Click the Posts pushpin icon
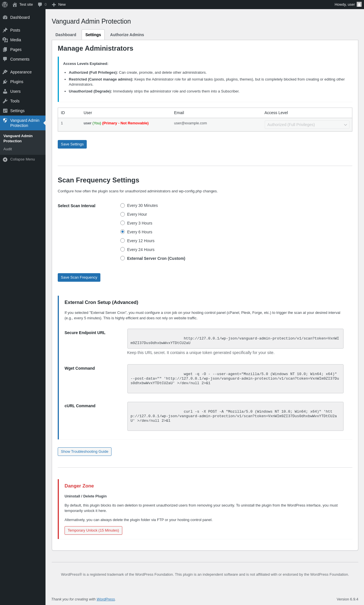This screenshot has height=605, width=364. click(x=5, y=30)
